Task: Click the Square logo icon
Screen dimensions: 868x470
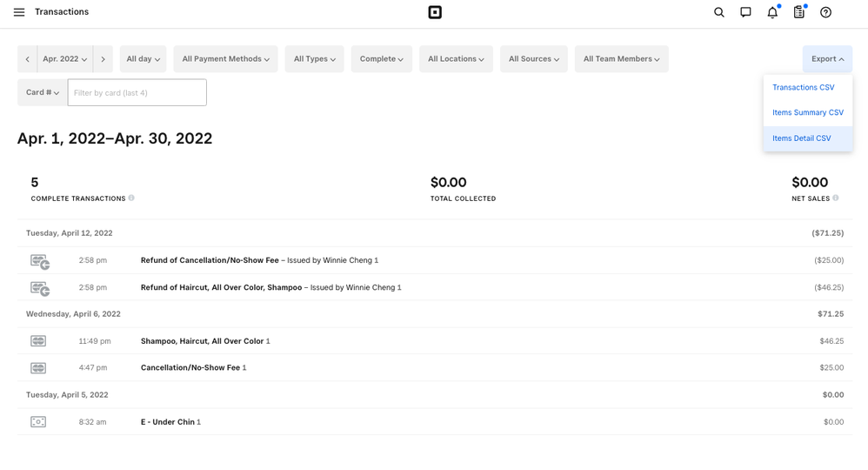Action: tap(435, 12)
